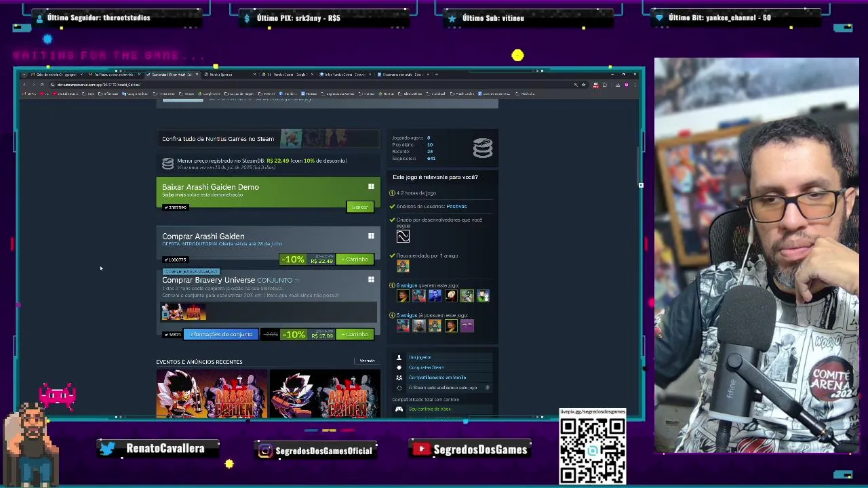
Task: Open purple friend avatar owning this game
Action: (x=467, y=326)
